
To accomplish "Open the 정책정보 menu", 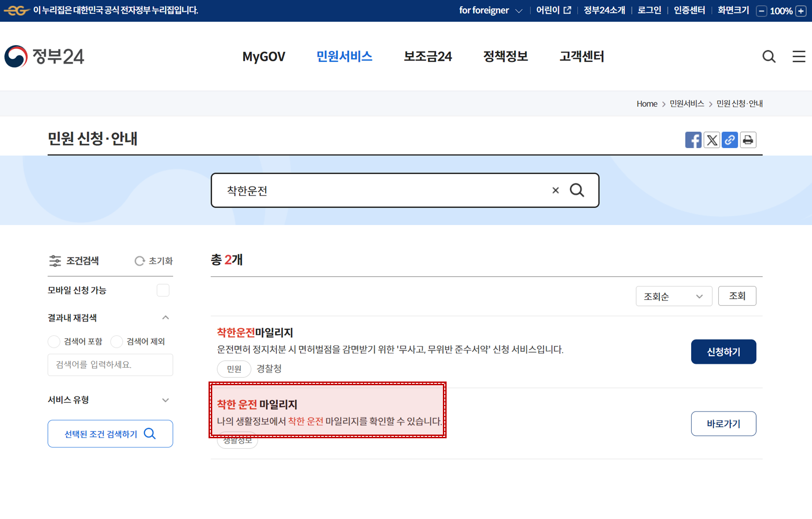I will (x=505, y=56).
